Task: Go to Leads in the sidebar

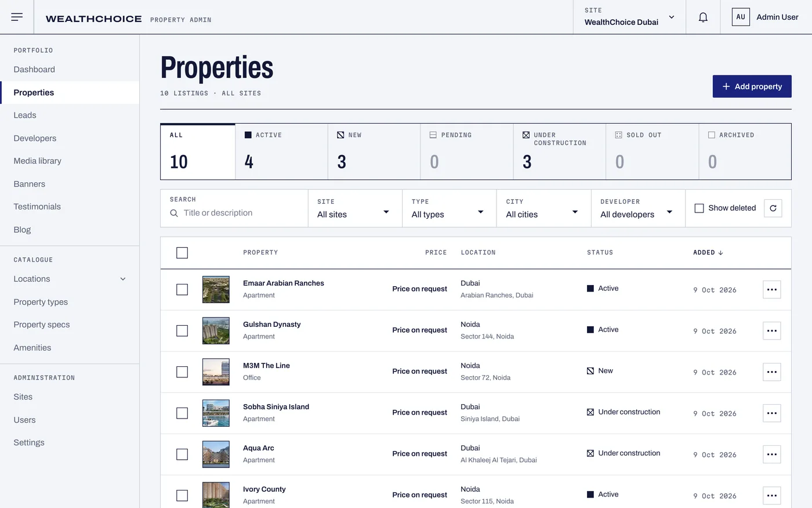Action: click(x=70, y=115)
